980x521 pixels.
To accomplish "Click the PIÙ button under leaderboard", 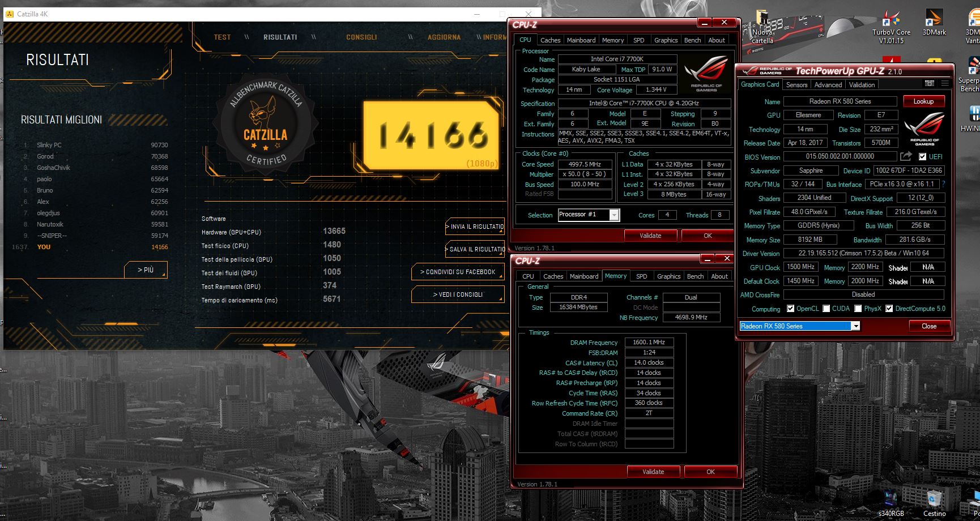I will click(146, 270).
